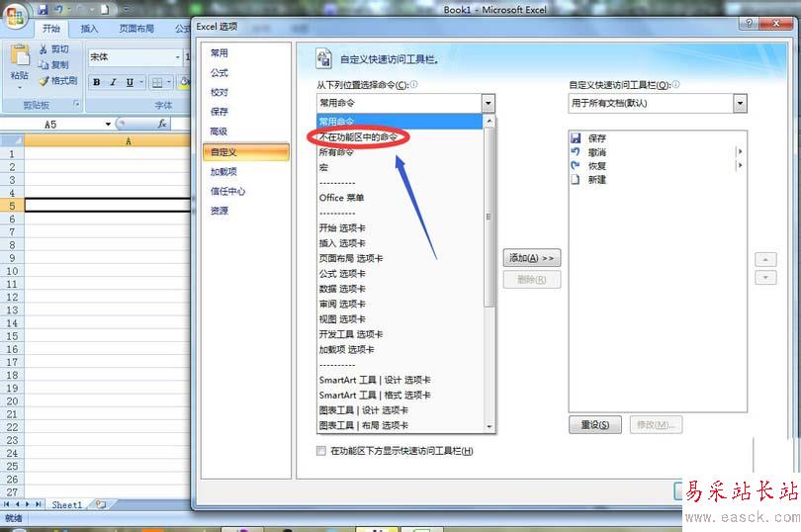Click row header 10
Viewport: 801px width, 532px height.
click(x=12, y=271)
